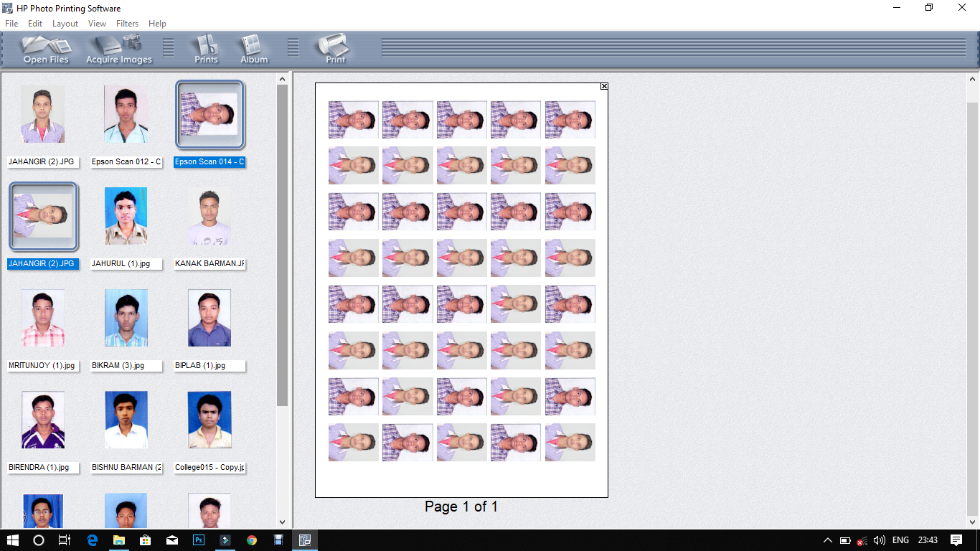This screenshot has height=551, width=980.
Task: Open the Edit menu
Action: tap(35, 24)
